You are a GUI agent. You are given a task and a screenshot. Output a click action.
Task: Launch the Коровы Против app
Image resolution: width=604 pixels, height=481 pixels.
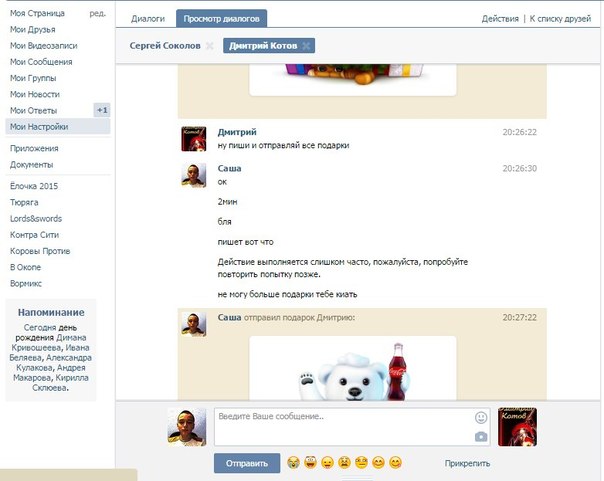[x=40, y=251]
